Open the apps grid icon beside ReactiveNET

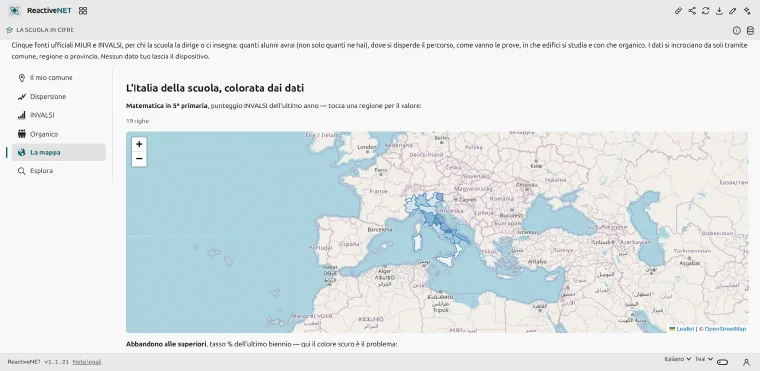[83, 11]
